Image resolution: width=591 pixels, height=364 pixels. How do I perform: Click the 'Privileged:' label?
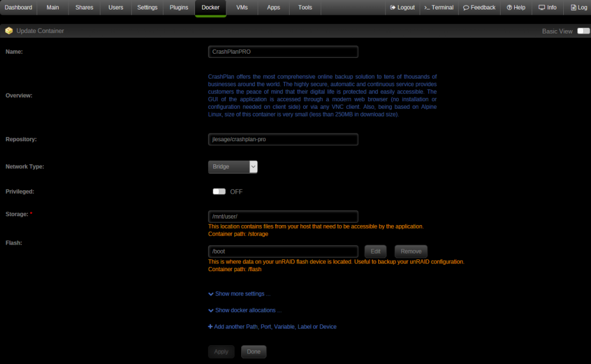click(x=20, y=191)
